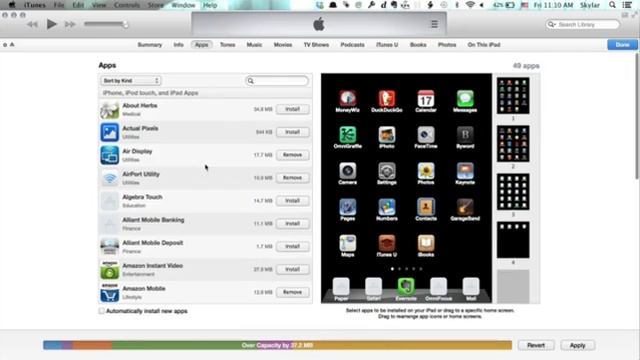Open home screen page 1 thumbnail
Image resolution: width=640 pixels, height=360 pixels.
[513, 96]
